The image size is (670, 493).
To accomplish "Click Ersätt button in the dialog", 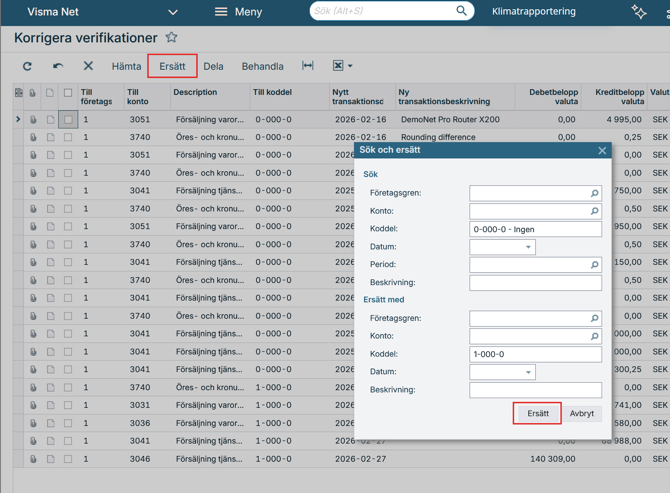I will coord(537,413).
